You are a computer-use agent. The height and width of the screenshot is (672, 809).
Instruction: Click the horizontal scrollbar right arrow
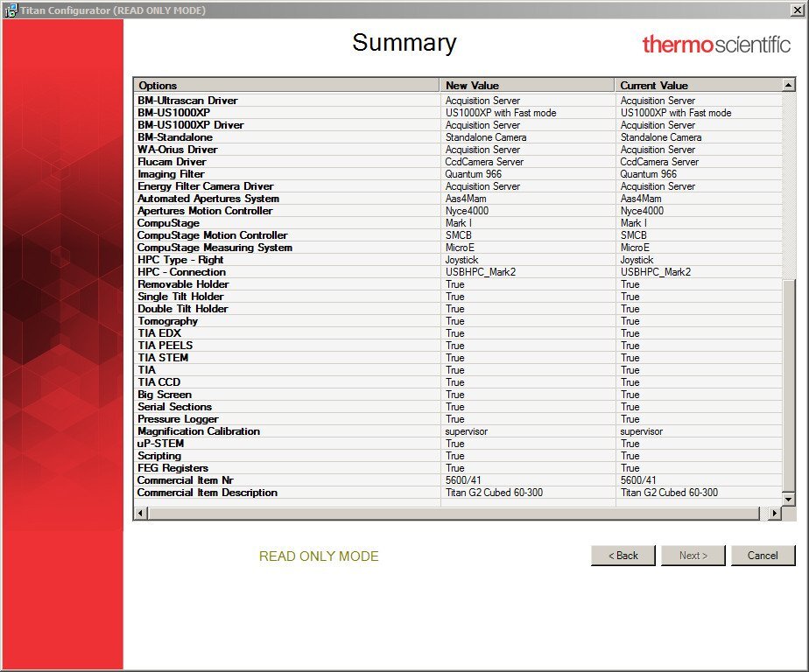[773, 514]
